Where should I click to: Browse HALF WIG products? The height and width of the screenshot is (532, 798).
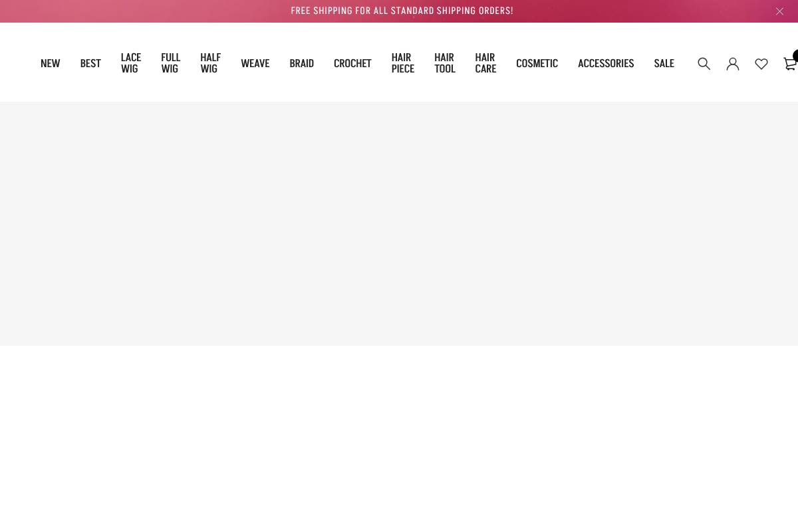(x=210, y=63)
